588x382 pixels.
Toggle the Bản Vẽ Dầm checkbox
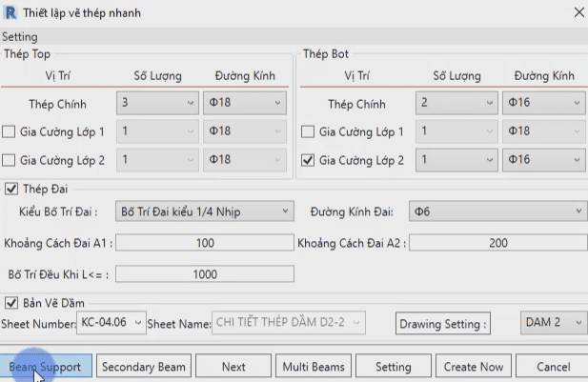11,303
